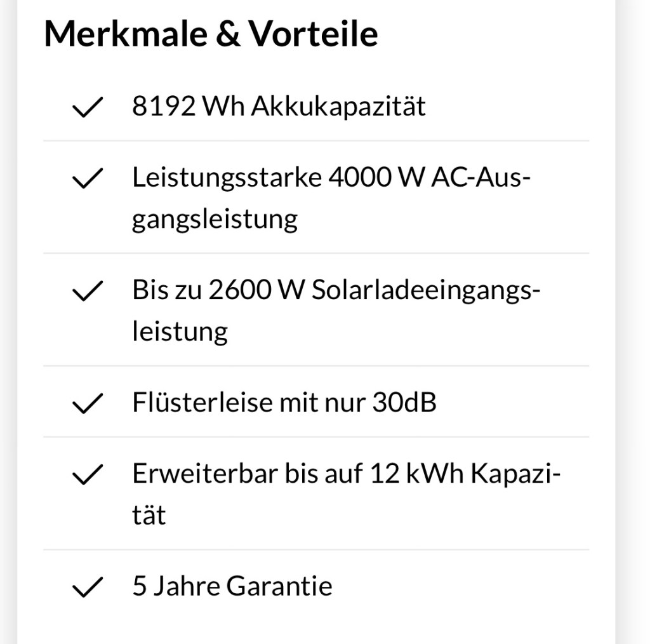Click the checkmark next to 5 Jahre Garantie
The image size is (650, 644).
point(88,586)
